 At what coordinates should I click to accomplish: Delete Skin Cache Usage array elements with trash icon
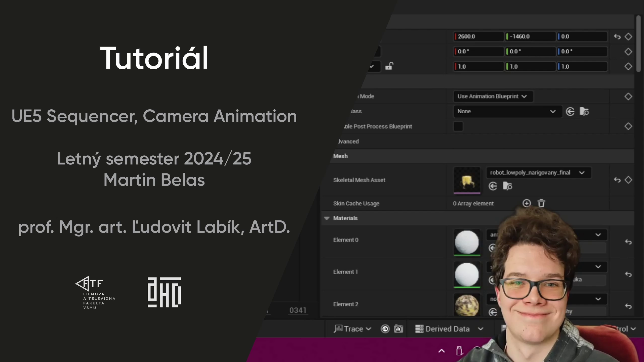541,203
